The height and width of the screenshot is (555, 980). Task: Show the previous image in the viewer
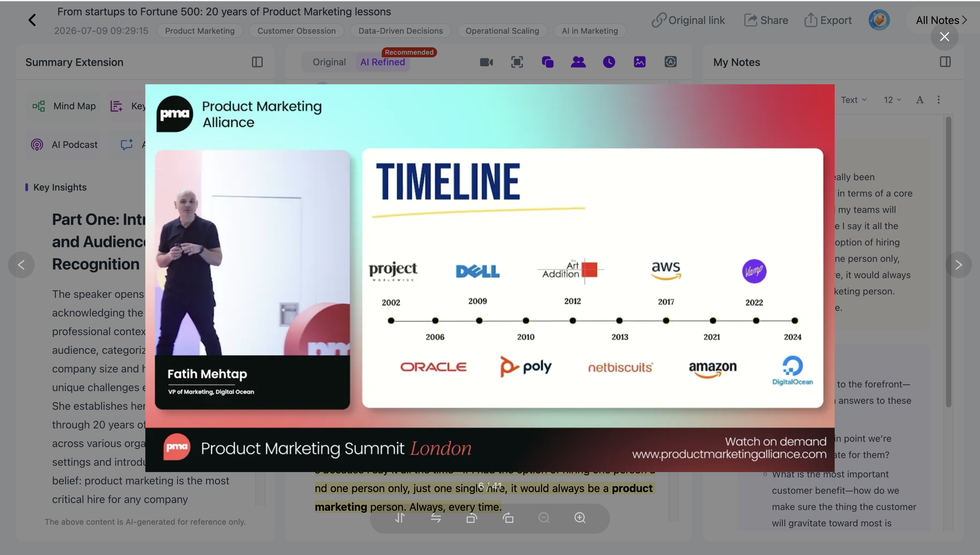point(21,265)
